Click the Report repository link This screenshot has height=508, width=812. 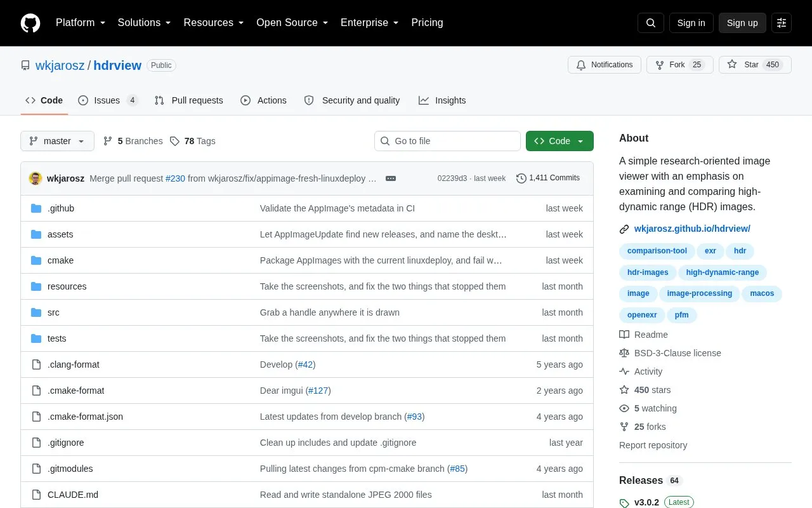(x=653, y=445)
